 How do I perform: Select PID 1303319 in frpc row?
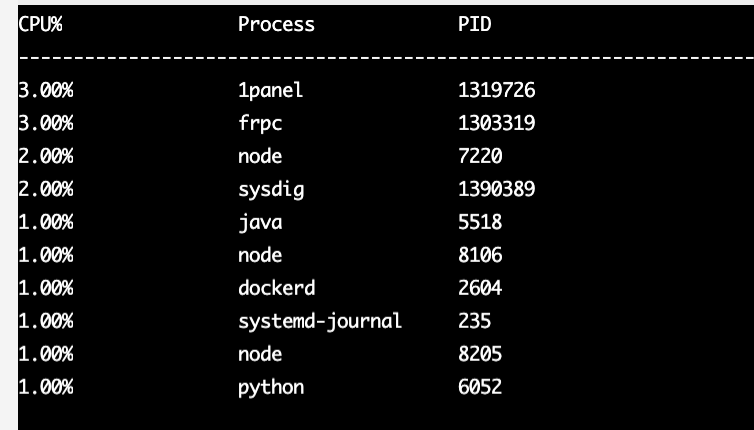[x=497, y=124]
